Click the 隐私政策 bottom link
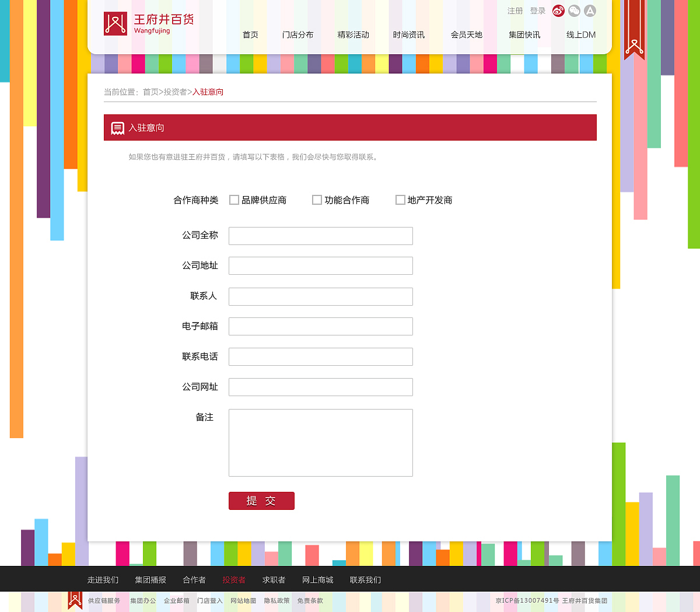The width and height of the screenshot is (700, 612). [x=276, y=601]
